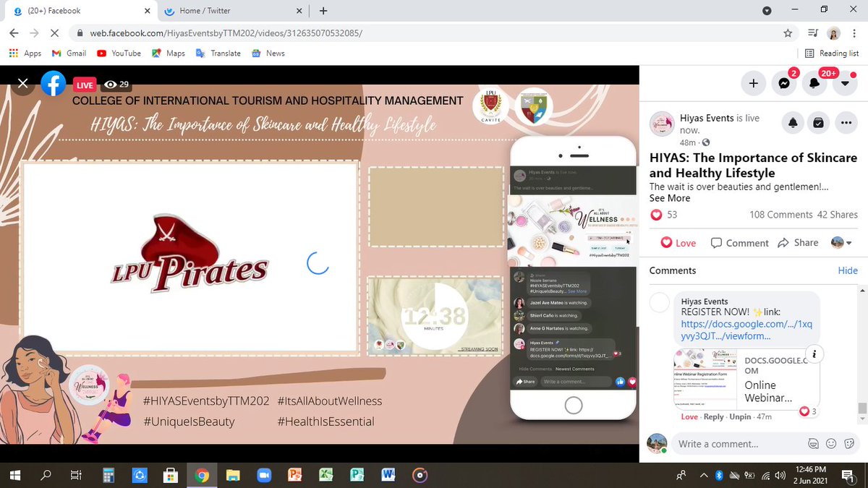The image size is (868, 488).
Task: Open the post's three-dot options menu
Action: pyautogui.click(x=845, y=123)
